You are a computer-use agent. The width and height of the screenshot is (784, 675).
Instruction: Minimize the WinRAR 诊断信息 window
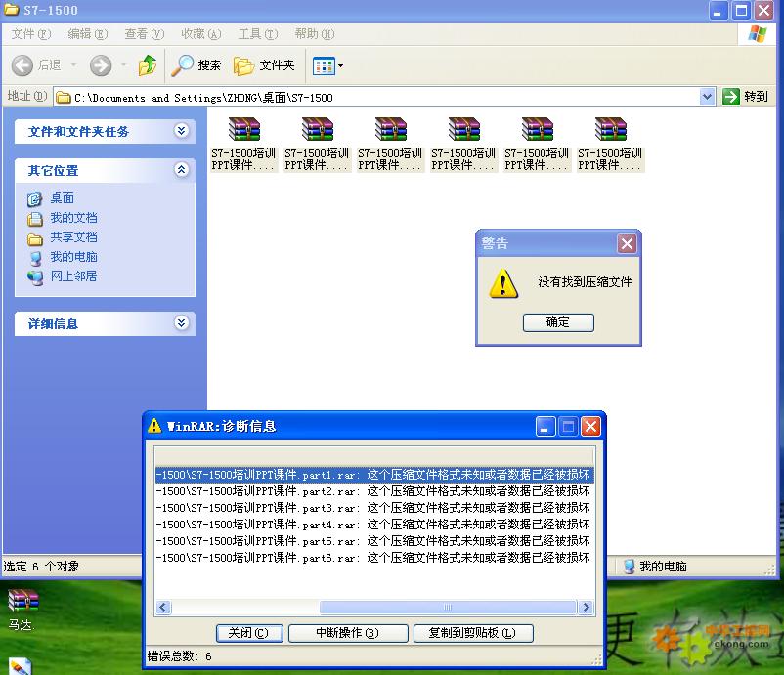coord(545,427)
